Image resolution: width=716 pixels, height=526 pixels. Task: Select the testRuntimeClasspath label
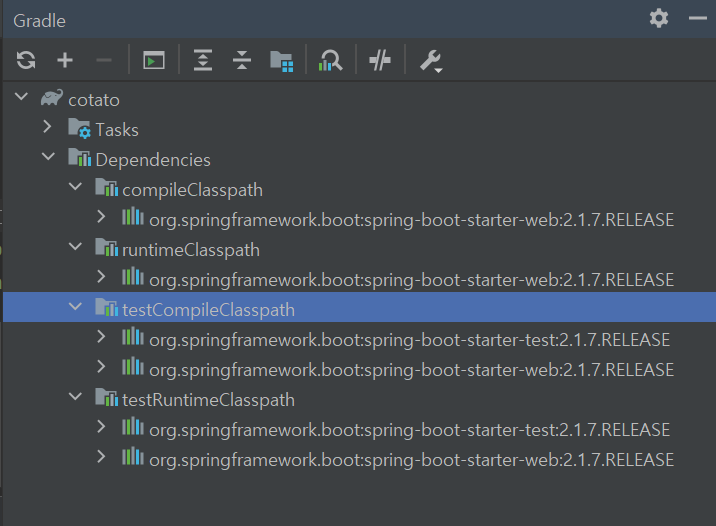pyautogui.click(x=208, y=400)
